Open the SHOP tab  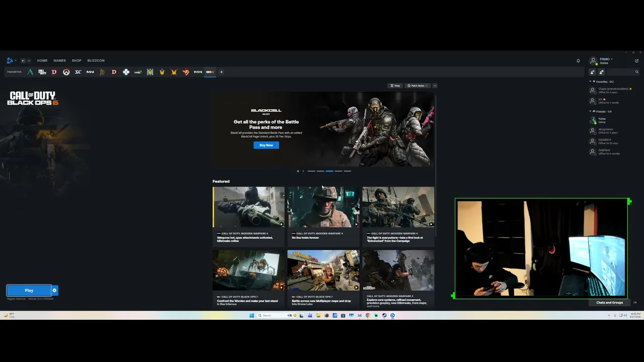coord(76,61)
